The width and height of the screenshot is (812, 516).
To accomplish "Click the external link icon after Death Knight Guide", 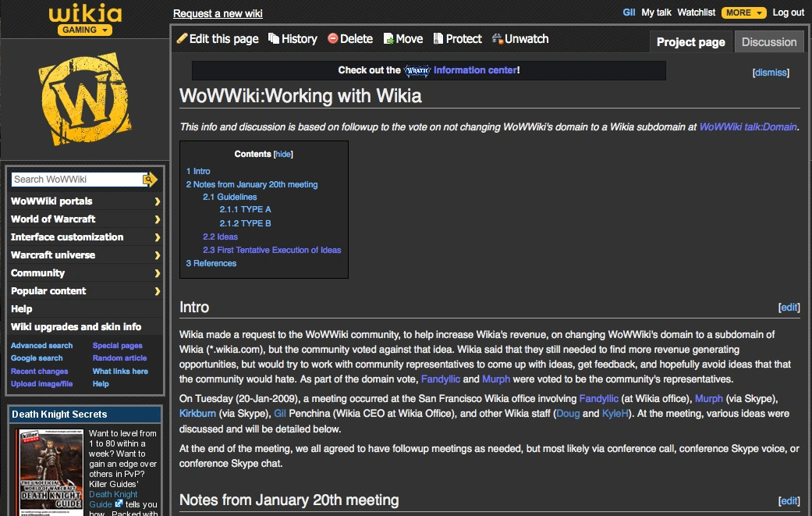I will point(119,504).
